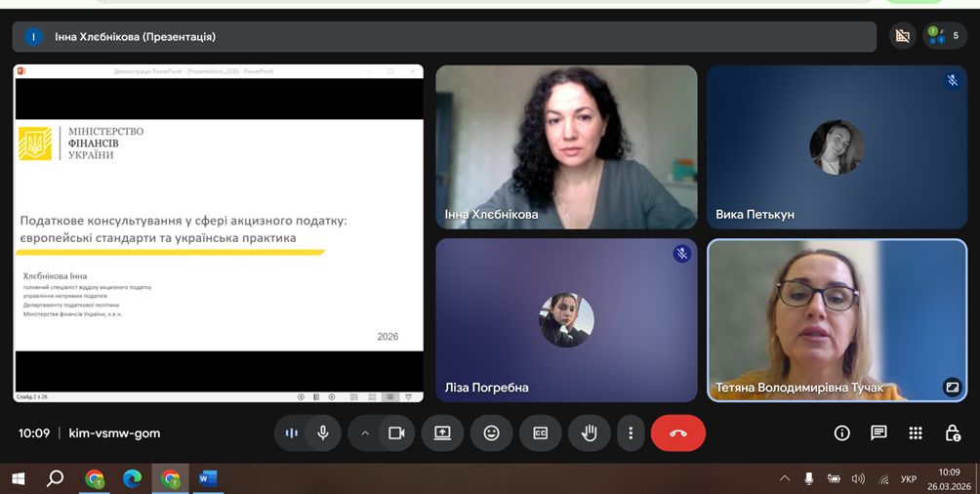
Task: Mute the microphone in call controls
Action: [x=323, y=432]
